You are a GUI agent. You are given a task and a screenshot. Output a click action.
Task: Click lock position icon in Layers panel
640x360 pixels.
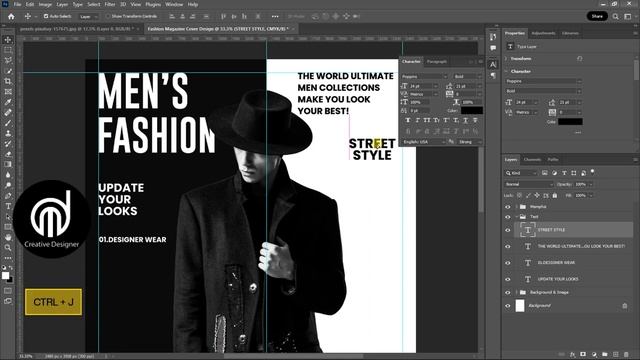(537, 196)
